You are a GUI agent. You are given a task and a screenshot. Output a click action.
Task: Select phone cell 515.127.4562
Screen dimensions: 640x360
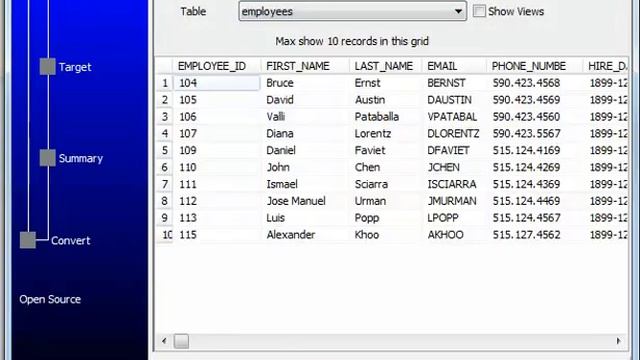tap(535, 235)
